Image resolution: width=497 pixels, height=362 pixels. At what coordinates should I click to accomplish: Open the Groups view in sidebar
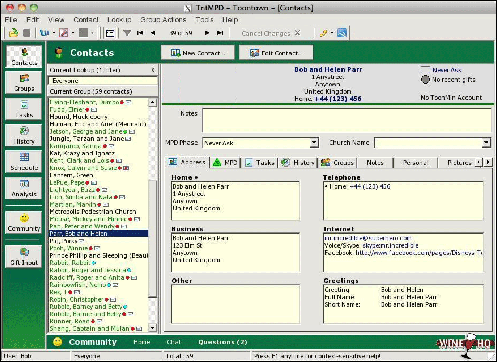24,82
